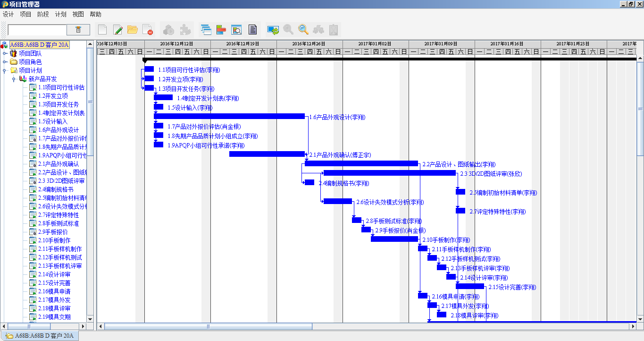Viewport: 644px width, 341px height.
Task: Click the greyed-out clipboard toolbar icon
Action: pyautogui.click(x=334, y=30)
